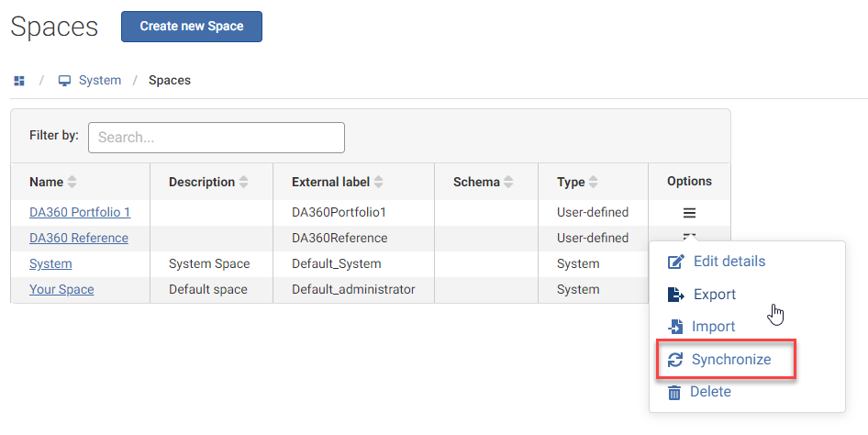Screen dimensions: 868x435
Task: Click the Export file icon
Action: click(x=675, y=295)
